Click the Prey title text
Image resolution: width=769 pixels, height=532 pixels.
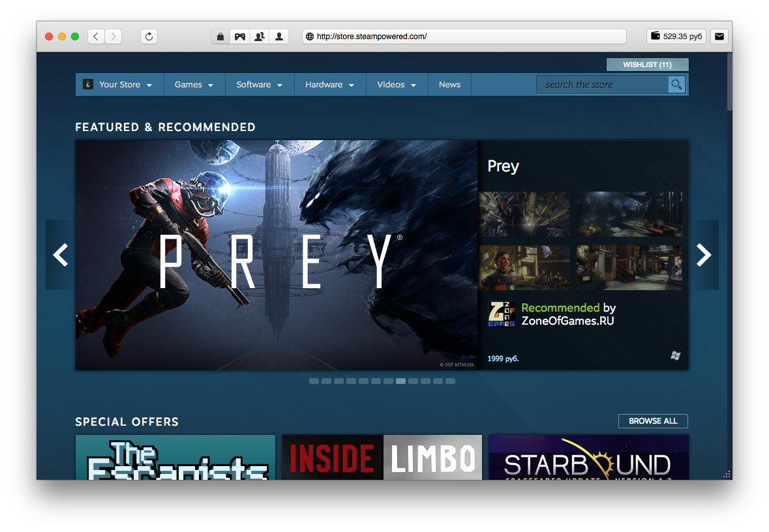[503, 166]
